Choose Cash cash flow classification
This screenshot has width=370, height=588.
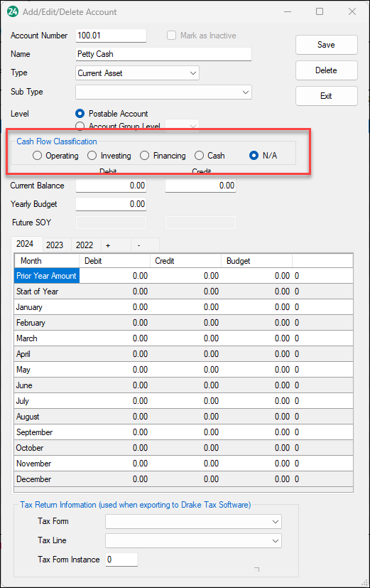click(200, 155)
